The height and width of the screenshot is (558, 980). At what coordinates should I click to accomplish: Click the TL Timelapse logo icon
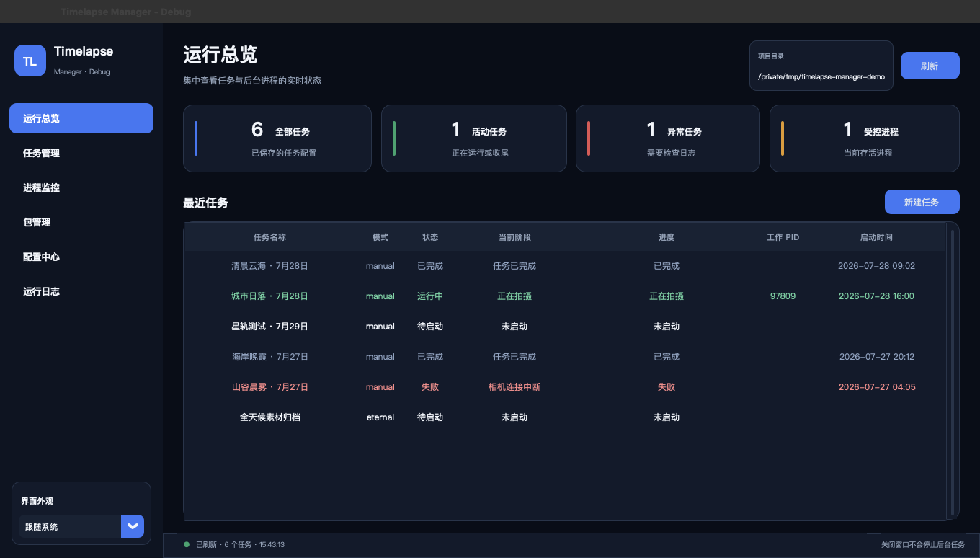(30, 61)
